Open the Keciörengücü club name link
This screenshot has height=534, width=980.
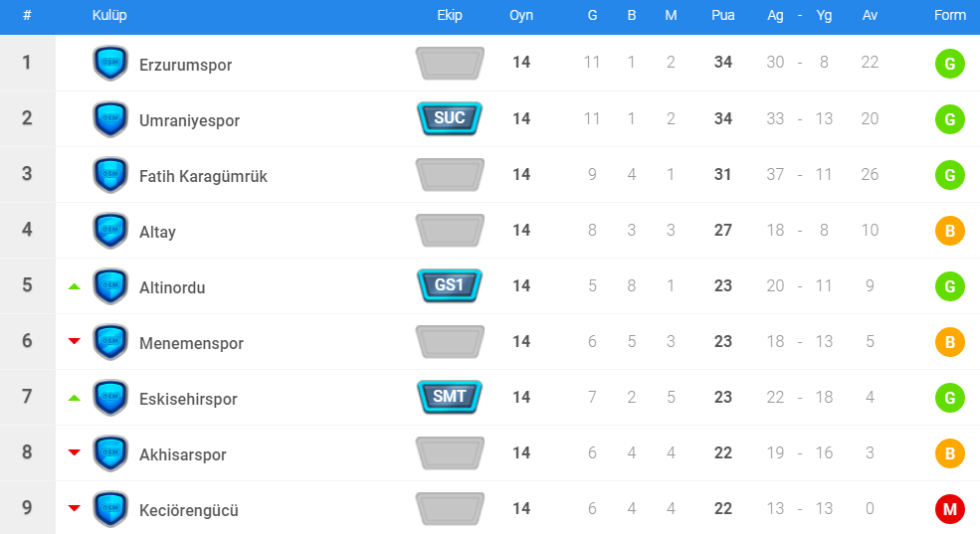[x=189, y=510]
